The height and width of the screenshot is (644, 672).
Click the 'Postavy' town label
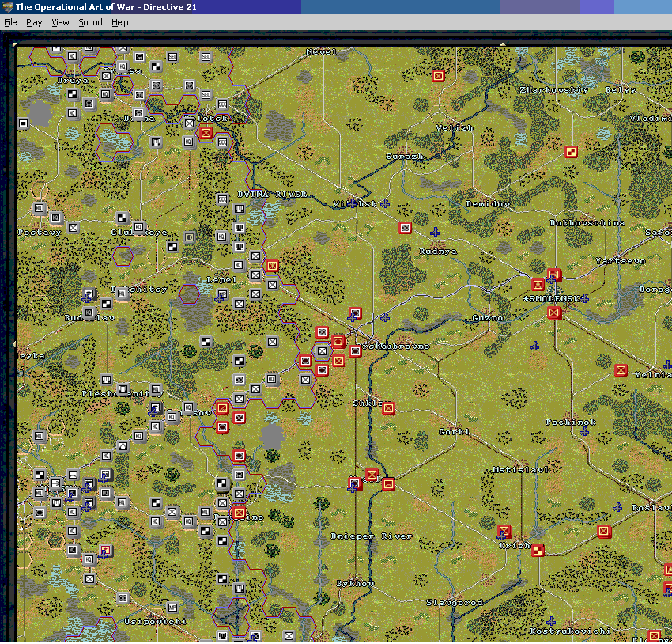39,232
